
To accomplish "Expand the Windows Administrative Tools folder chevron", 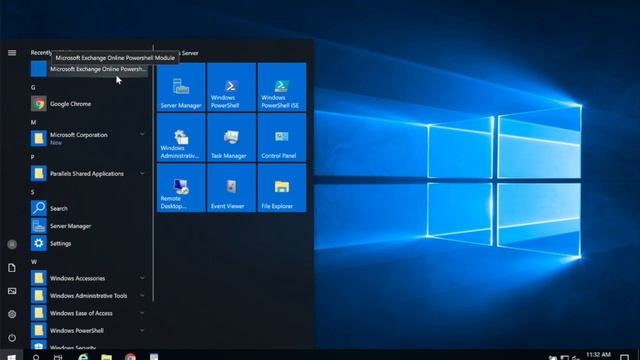I will coord(142,296).
